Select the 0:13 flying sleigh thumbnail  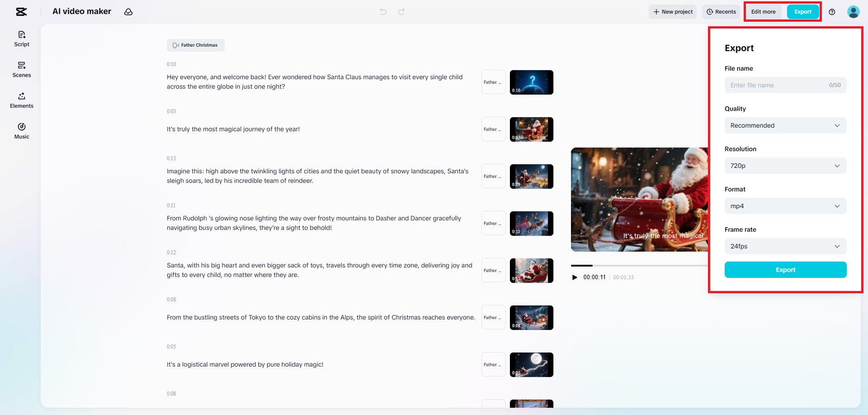pos(532,176)
